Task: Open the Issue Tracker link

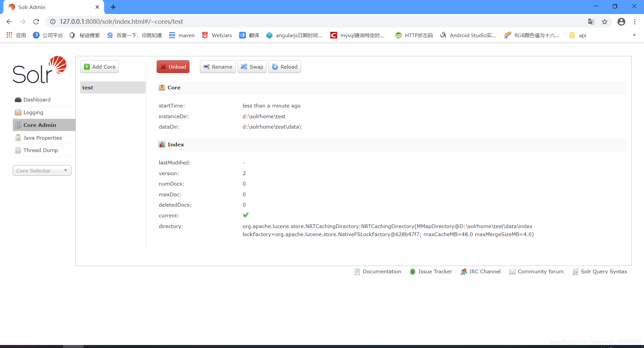Action: pos(435,272)
